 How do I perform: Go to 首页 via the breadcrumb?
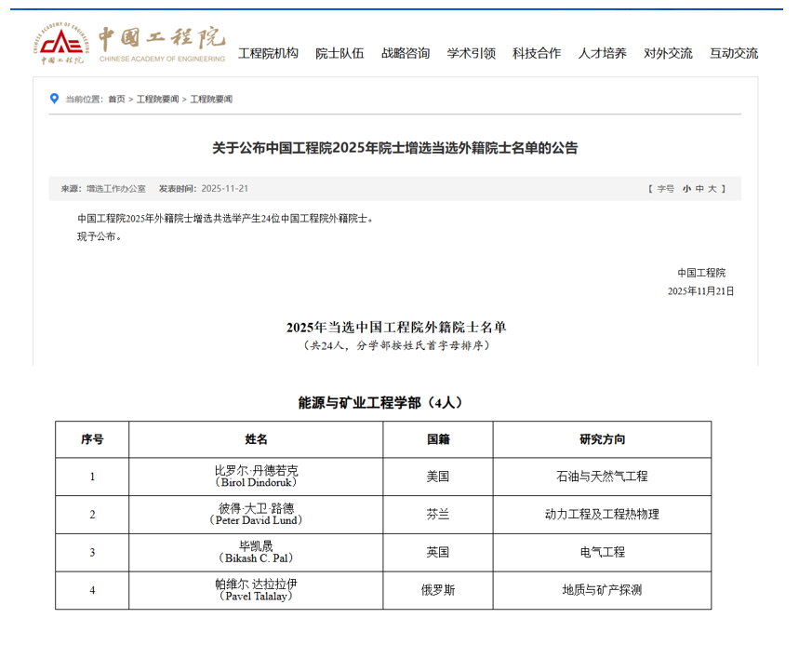tap(116, 99)
